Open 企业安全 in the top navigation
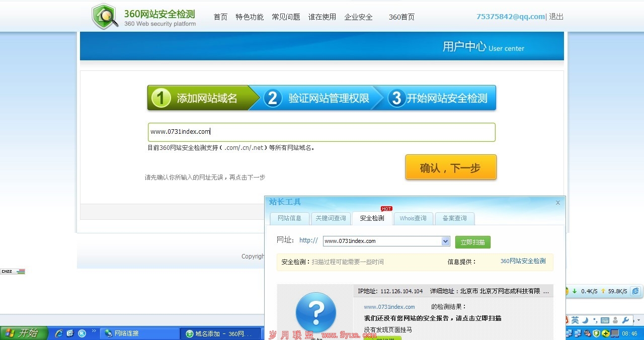 tap(358, 17)
